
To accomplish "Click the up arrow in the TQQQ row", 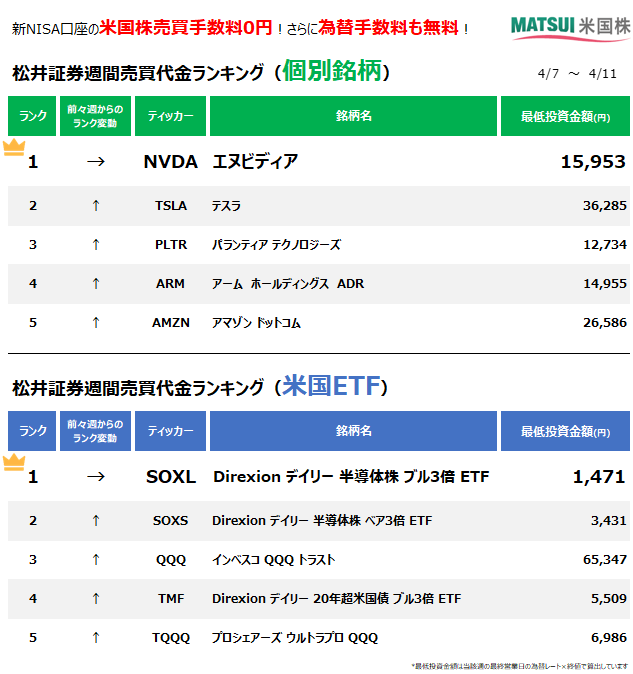I will coord(95,637).
